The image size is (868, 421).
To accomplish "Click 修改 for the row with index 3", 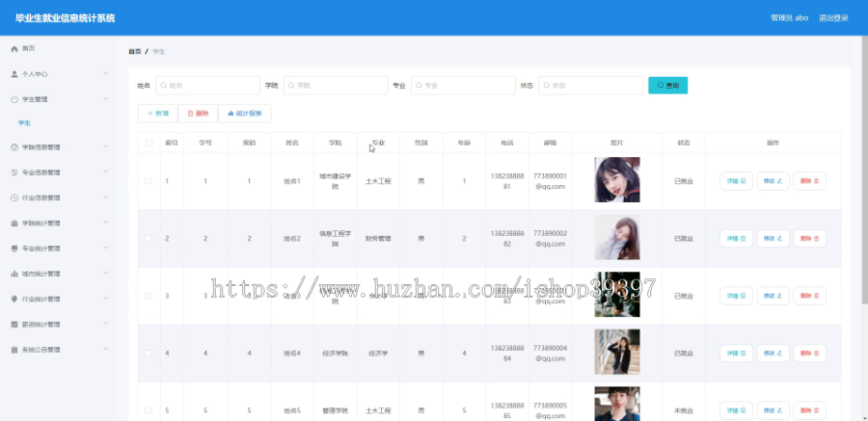I will (773, 296).
